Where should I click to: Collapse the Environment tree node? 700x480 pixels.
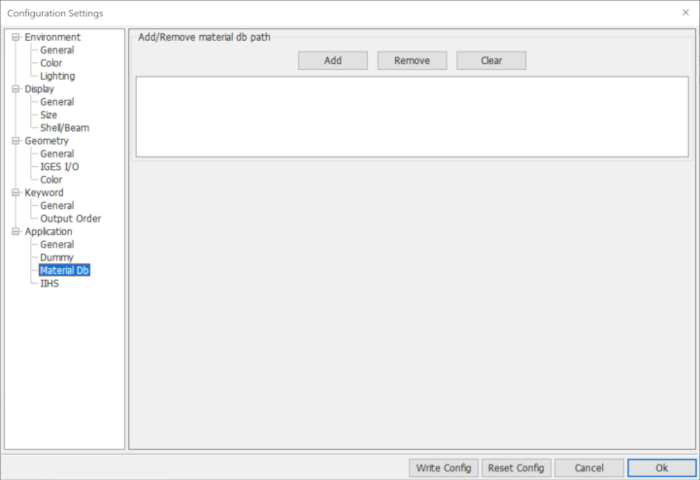[16, 37]
